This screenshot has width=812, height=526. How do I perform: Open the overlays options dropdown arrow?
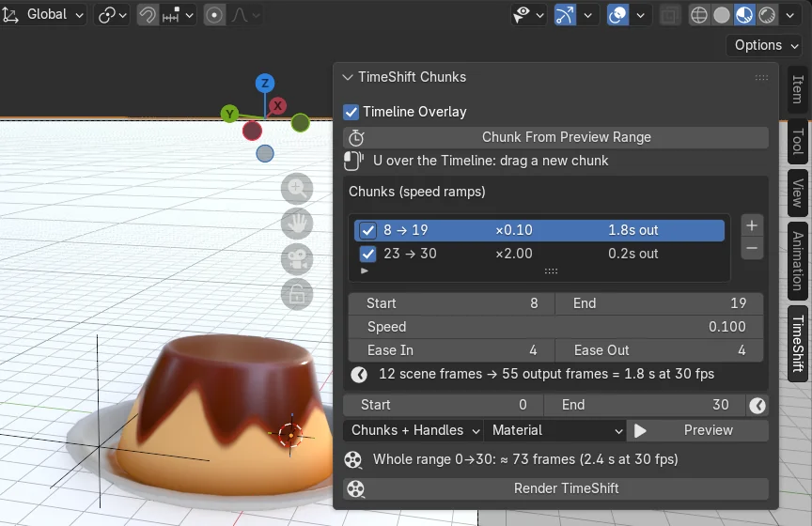[x=641, y=14]
